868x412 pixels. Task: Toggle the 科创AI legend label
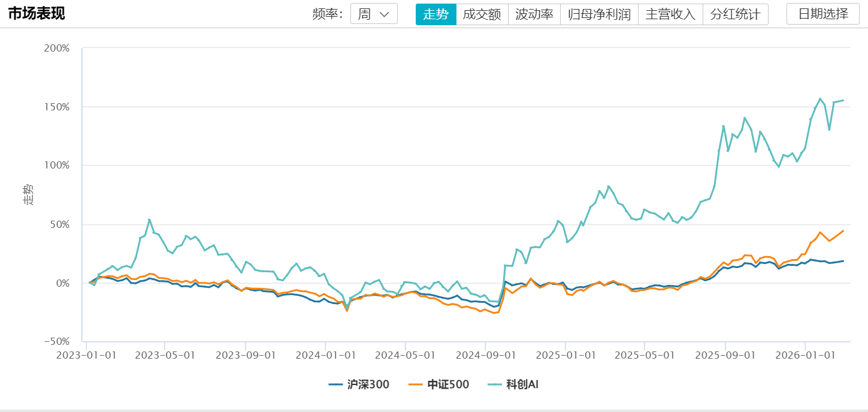(522, 384)
